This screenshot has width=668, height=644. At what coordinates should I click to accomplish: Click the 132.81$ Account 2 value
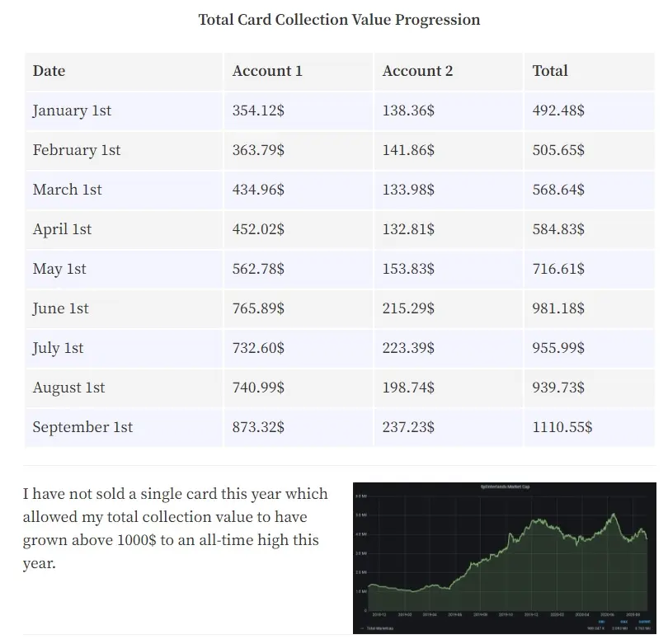tap(408, 229)
